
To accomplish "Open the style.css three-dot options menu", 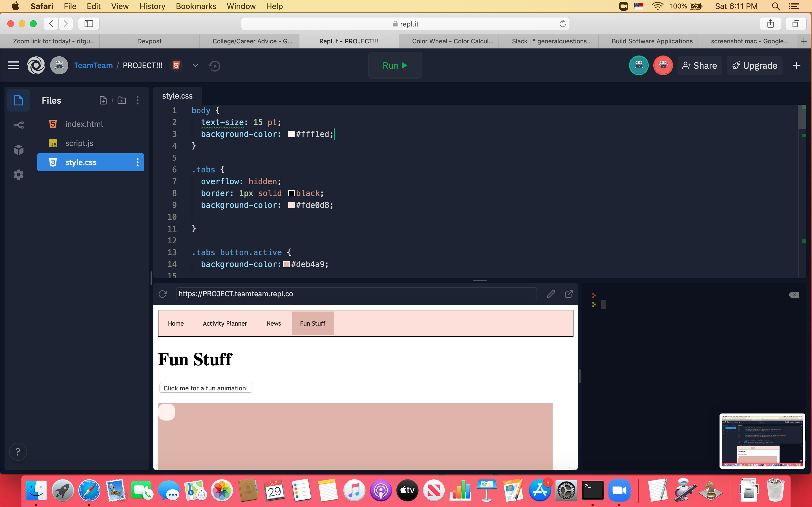I will (x=137, y=162).
